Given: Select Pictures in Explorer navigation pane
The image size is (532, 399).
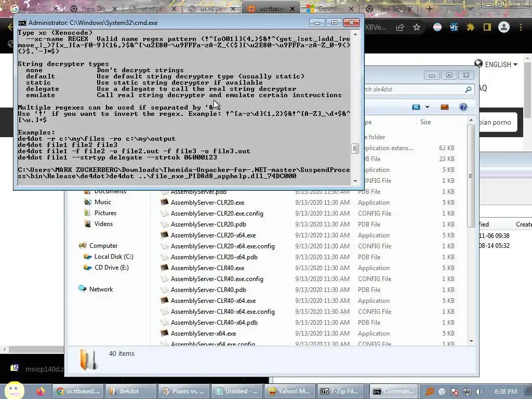Looking at the screenshot, I should pos(105,212).
